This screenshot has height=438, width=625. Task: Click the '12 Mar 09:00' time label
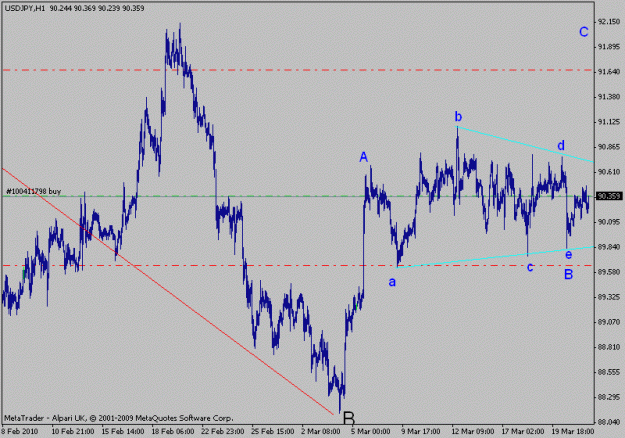click(x=473, y=432)
